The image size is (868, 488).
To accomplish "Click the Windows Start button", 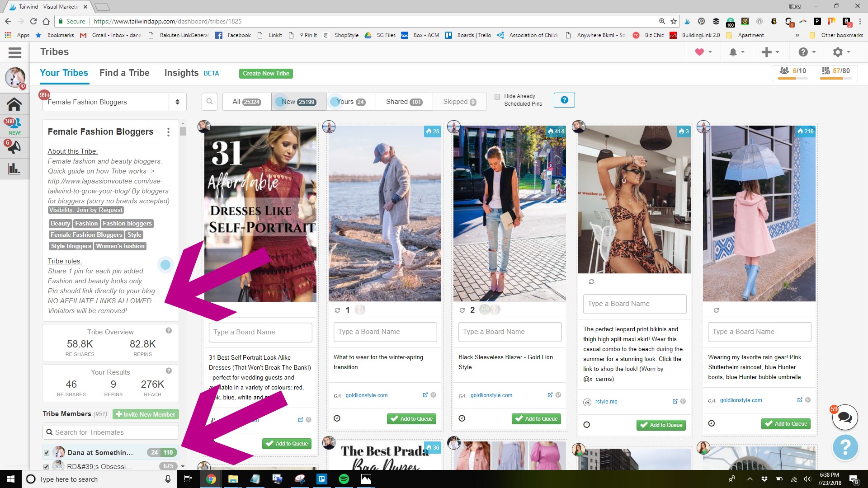I will tap(11, 479).
